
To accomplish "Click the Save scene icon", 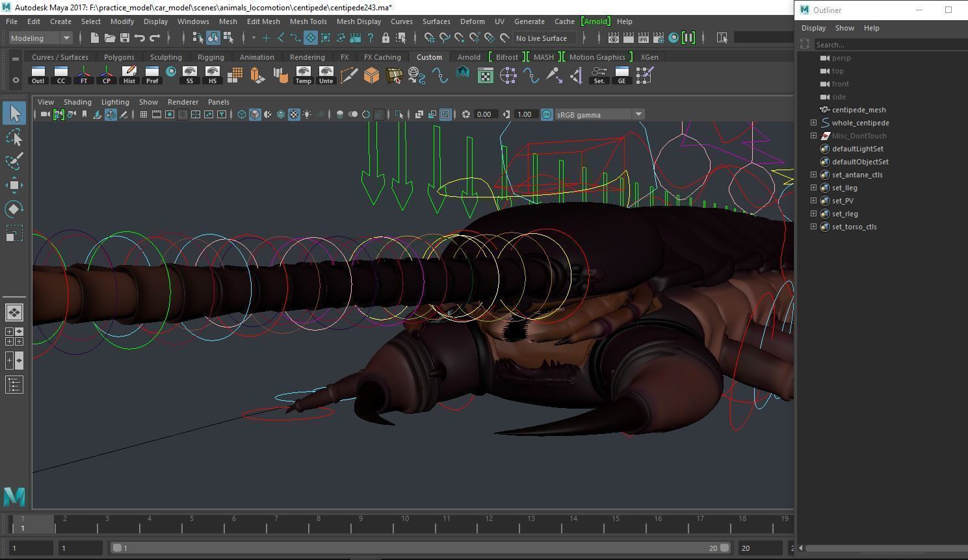I will [x=124, y=38].
